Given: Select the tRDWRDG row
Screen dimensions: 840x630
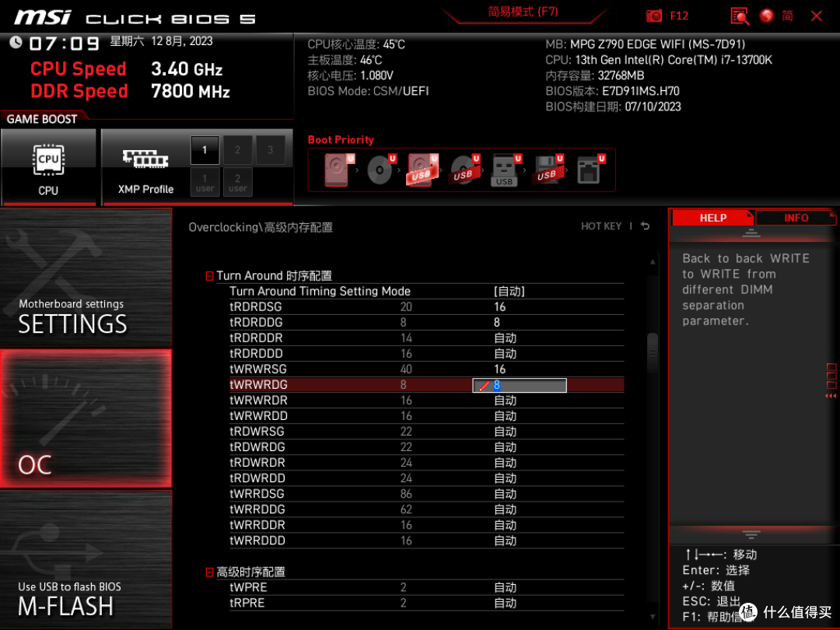Looking at the screenshot, I should (426, 446).
